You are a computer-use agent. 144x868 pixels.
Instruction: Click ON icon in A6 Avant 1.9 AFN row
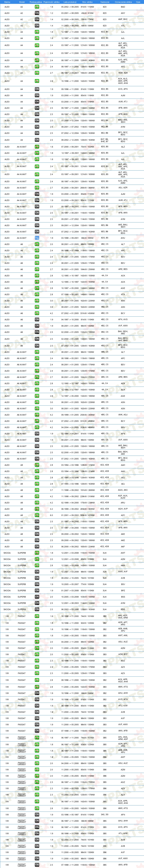pyautogui.click(x=37, y=434)
